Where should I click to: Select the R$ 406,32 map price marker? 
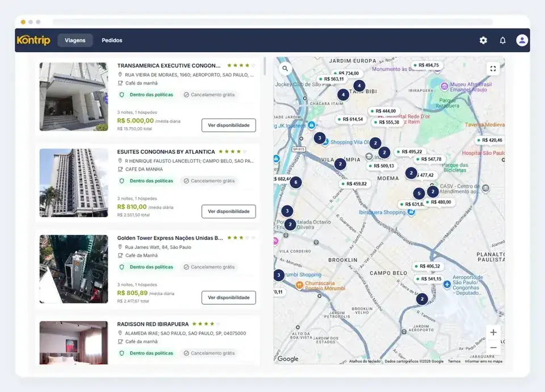pyautogui.click(x=427, y=266)
